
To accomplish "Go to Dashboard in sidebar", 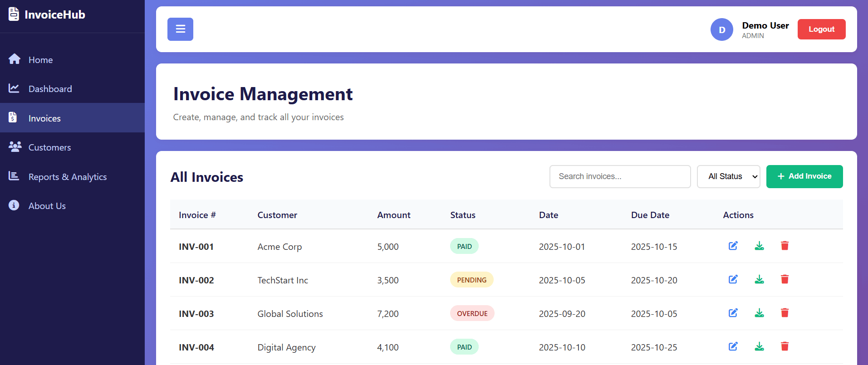I will click(72, 88).
